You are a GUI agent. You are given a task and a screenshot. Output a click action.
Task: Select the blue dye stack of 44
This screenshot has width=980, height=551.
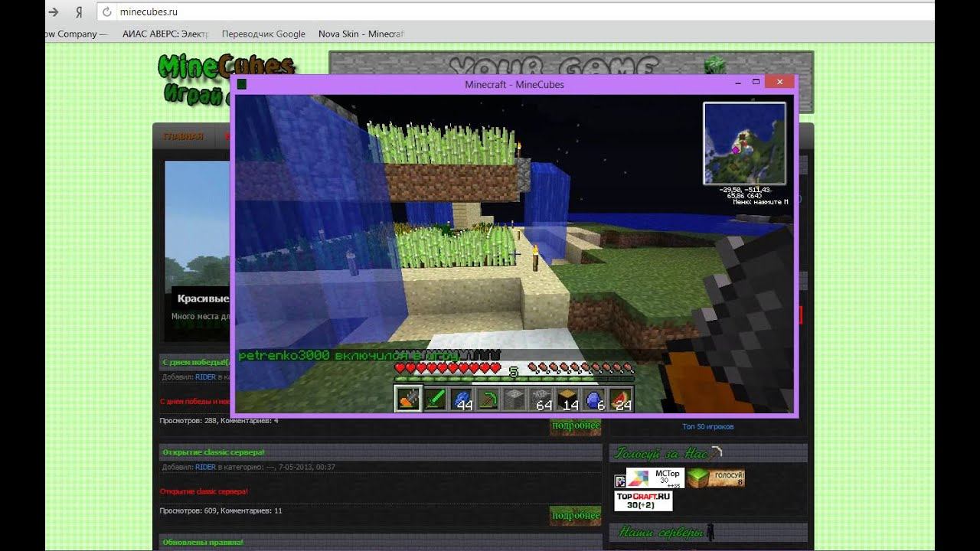[462, 398]
